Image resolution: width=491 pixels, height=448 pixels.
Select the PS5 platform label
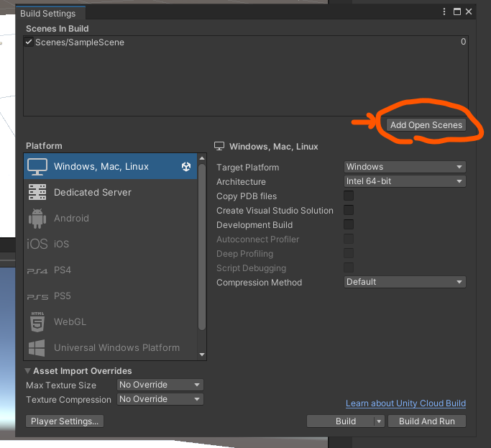63,296
